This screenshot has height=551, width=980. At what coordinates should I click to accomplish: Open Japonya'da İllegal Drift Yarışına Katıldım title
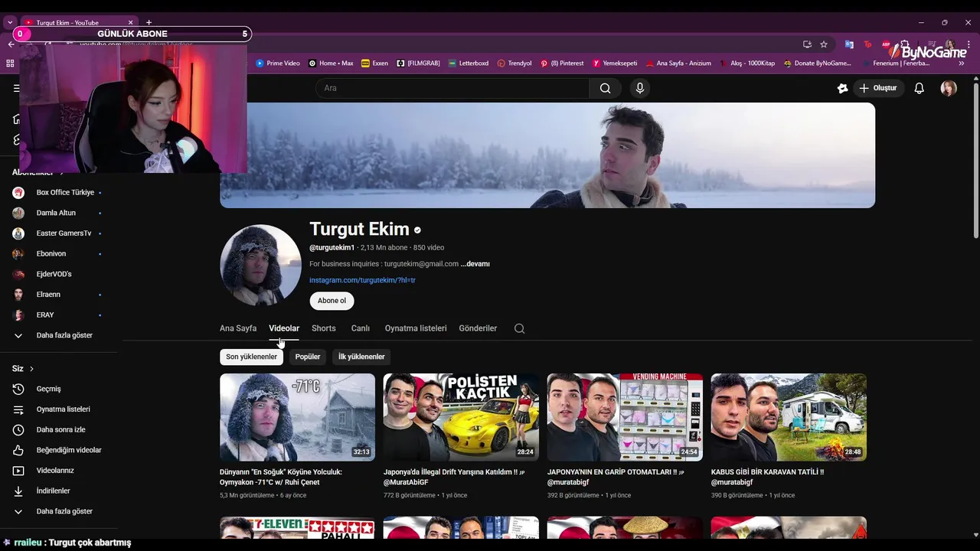pyautogui.click(x=455, y=477)
